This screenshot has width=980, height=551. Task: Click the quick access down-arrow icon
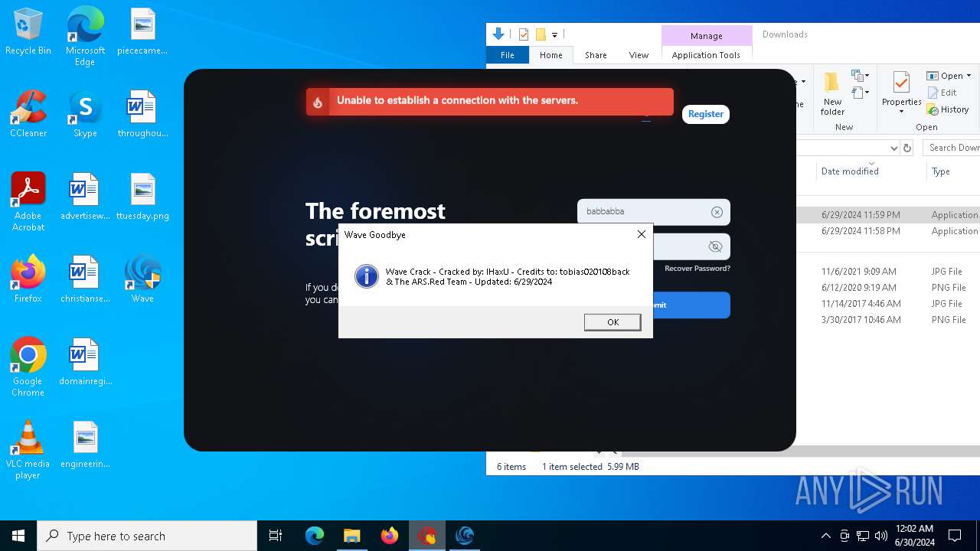(498, 34)
